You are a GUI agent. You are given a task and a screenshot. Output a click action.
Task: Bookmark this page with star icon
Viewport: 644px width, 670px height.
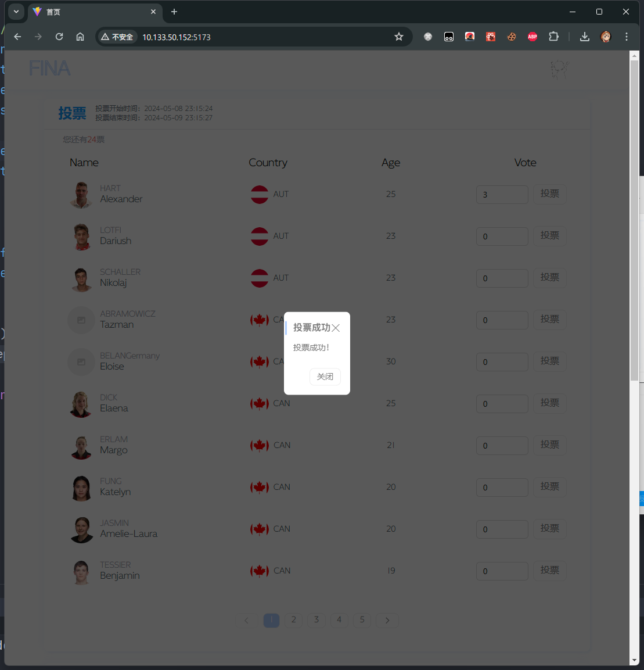click(x=399, y=37)
